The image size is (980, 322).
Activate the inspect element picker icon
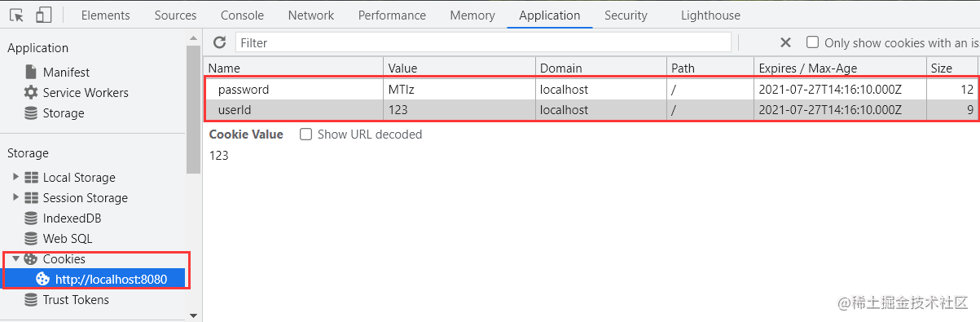coord(17,15)
